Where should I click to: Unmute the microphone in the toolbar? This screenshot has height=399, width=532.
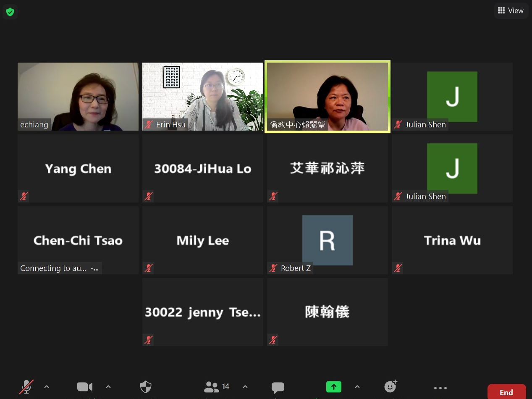pyautogui.click(x=26, y=387)
